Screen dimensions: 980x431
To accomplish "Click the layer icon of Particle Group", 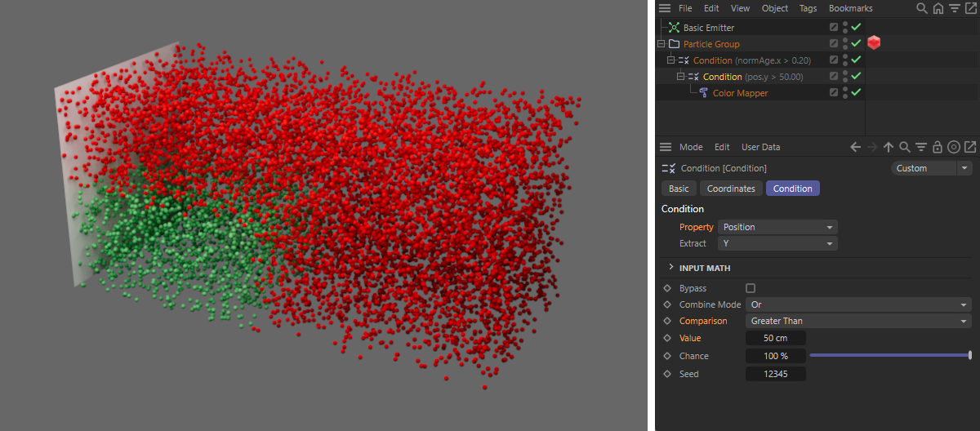I will tap(834, 43).
